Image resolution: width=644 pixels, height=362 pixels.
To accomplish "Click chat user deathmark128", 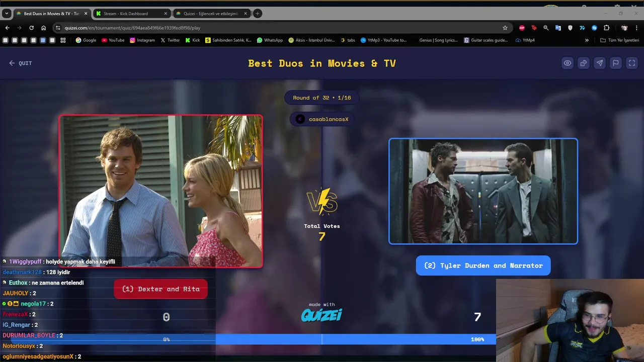I will [22, 272].
